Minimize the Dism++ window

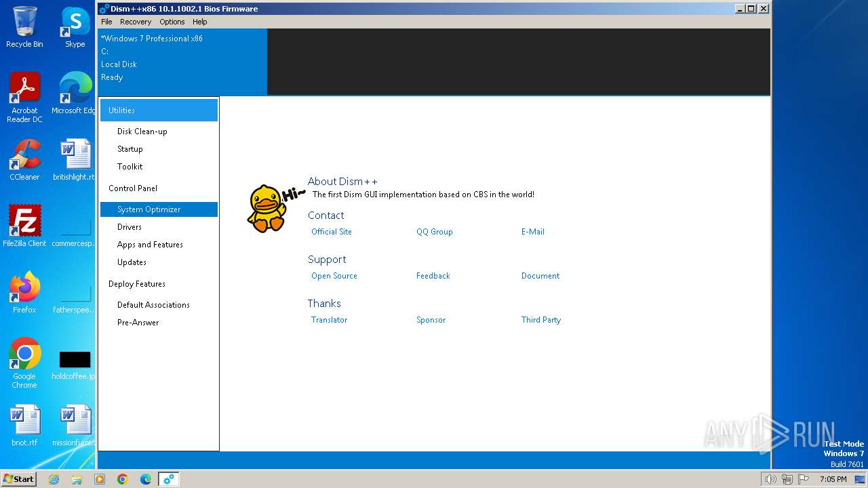740,9
